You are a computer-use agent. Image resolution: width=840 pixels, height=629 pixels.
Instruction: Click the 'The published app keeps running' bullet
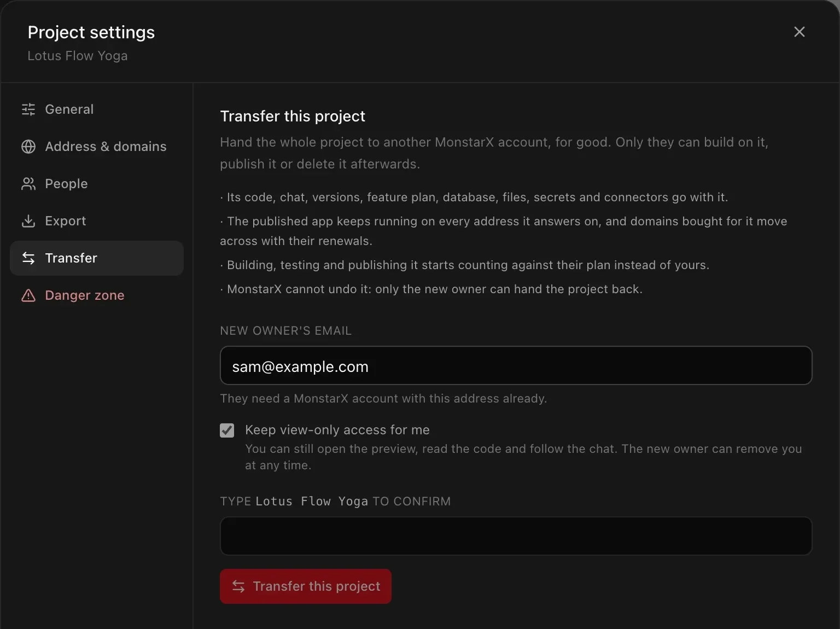504,231
